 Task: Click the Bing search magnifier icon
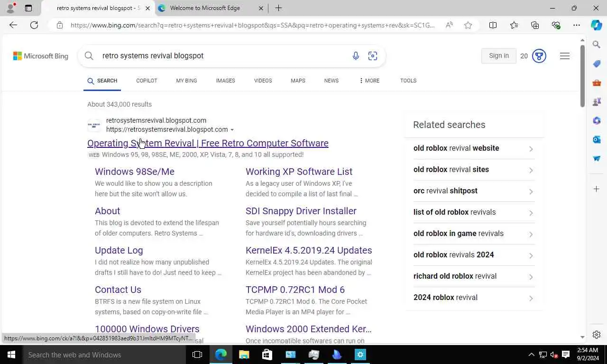[89, 56]
